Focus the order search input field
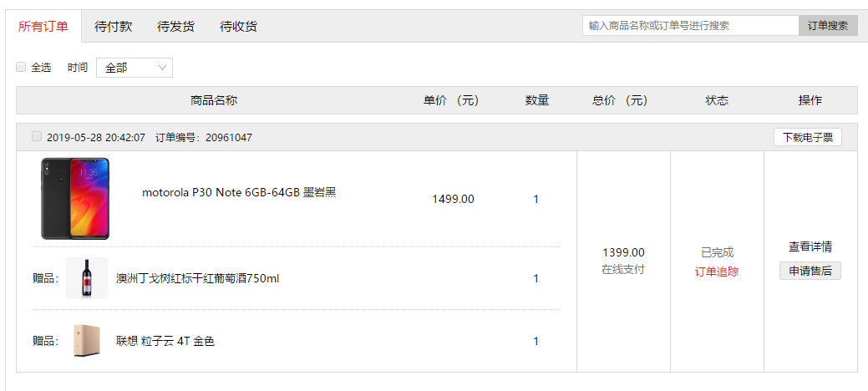The height and width of the screenshot is (391, 868). point(690,25)
